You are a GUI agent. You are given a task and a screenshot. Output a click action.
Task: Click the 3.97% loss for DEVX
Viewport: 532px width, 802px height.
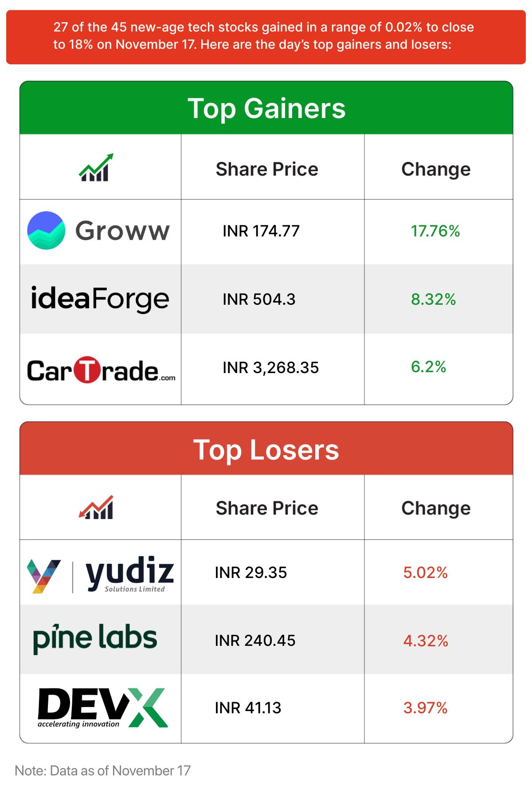pos(426,708)
